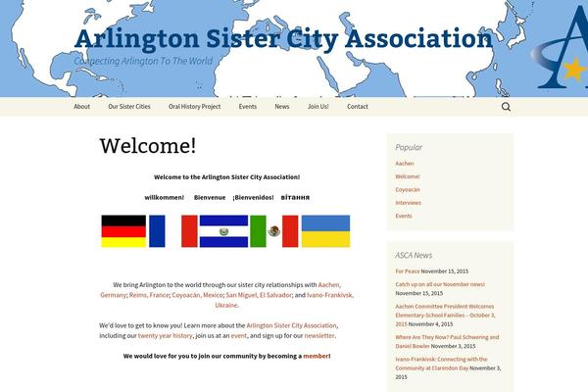Go to Oral History Project
This screenshot has height=392, width=588.
[x=195, y=107]
